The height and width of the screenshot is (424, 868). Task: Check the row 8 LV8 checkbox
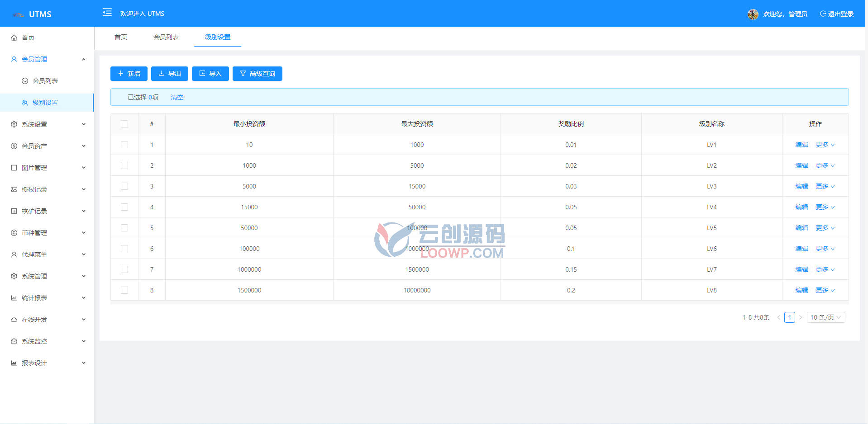click(124, 290)
